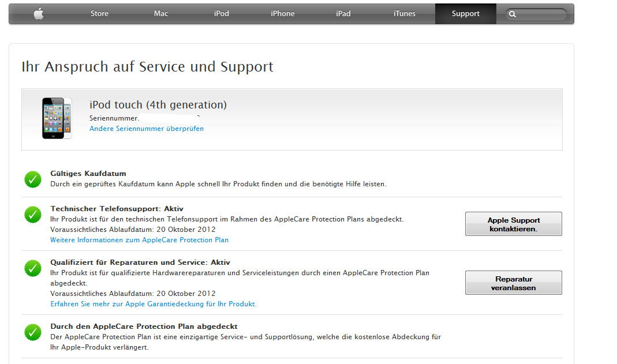Click the green checkmark beside Qualifiziert für Reparaturen

point(33,268)
